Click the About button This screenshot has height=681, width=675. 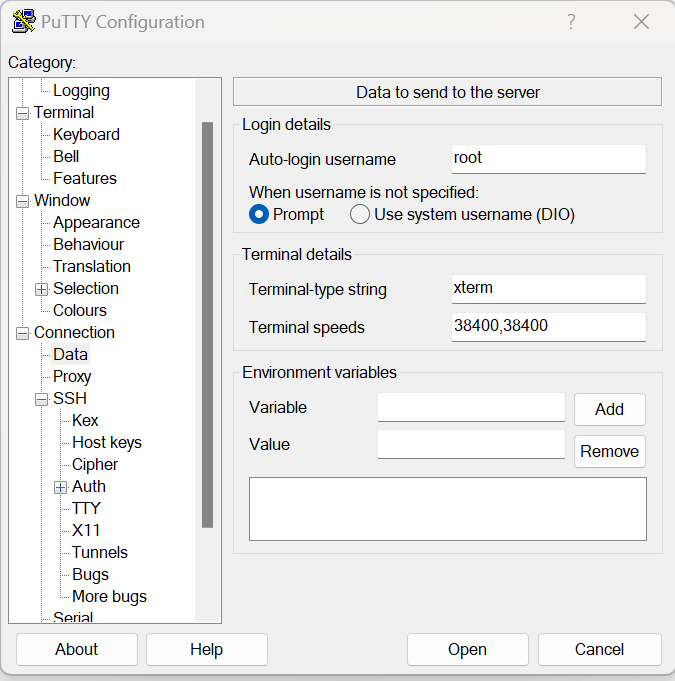[77, 649]
